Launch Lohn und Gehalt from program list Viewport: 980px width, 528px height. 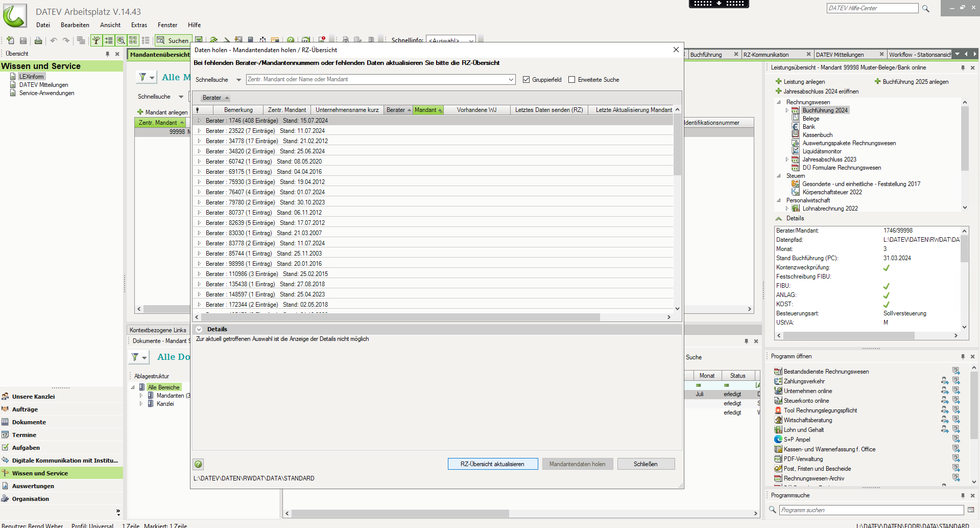(803, 430)
